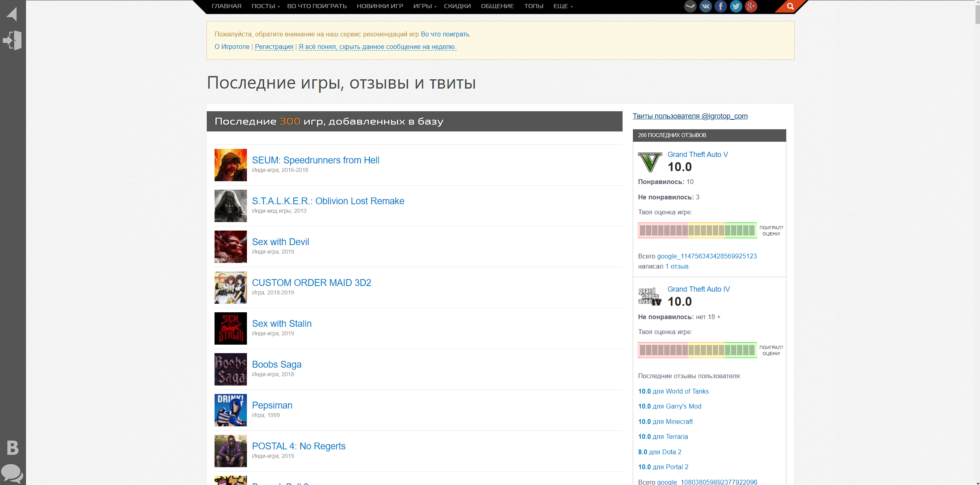This screenshot has height=485, width=980.
Task: Click the orange search magnifier icon
Action: click(790, 6)
